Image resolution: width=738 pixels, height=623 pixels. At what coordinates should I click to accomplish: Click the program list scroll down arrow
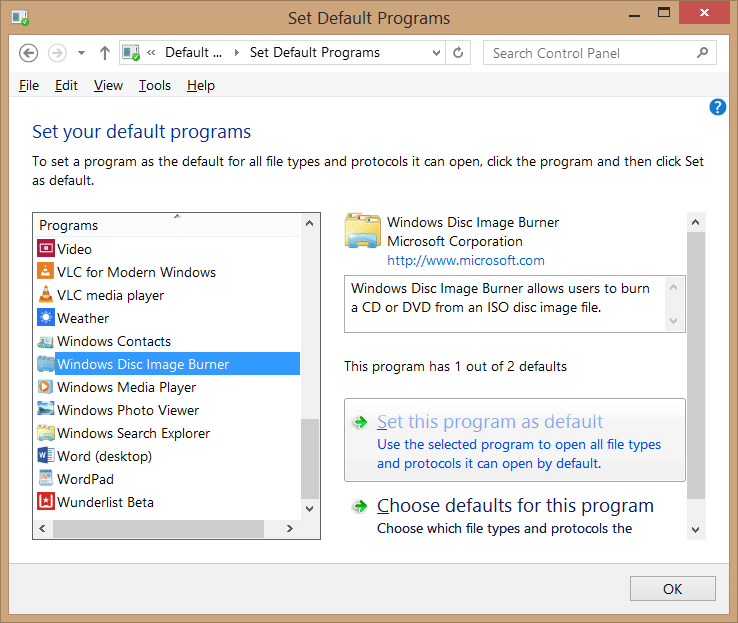pyautogui.click(x=310, y=509)
